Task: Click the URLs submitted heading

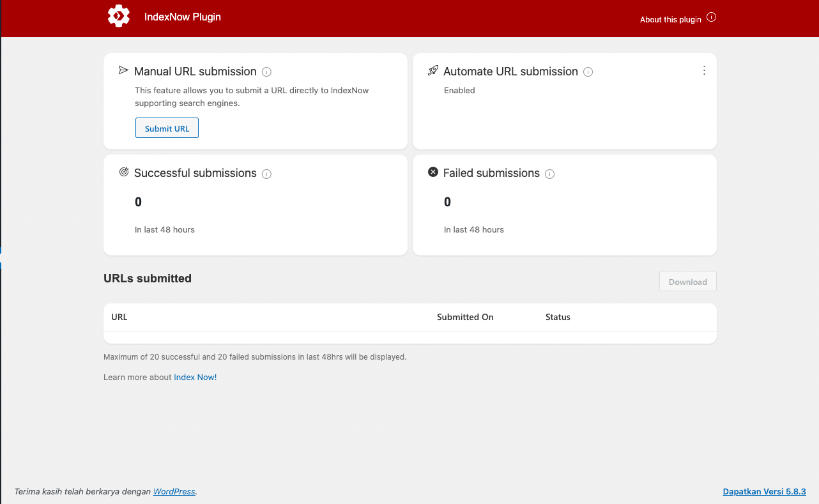Action: pyautogui.click(x=148, y=279)
